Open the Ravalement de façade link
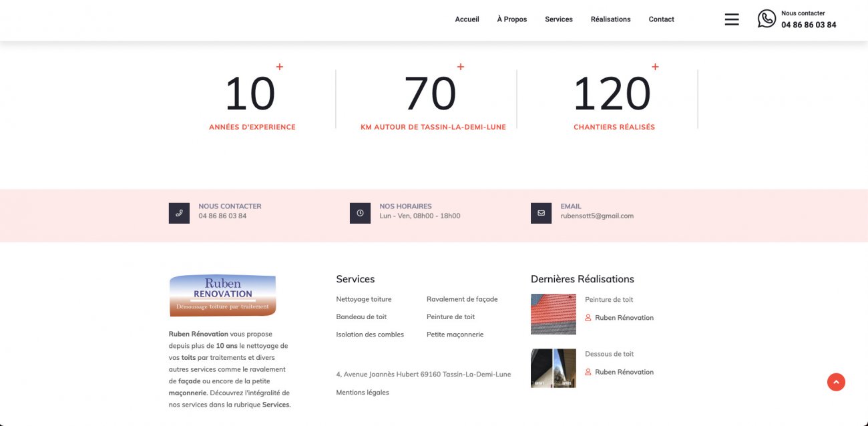The height and width of the screenshot is (426, 868). click(x=462, y=299)
